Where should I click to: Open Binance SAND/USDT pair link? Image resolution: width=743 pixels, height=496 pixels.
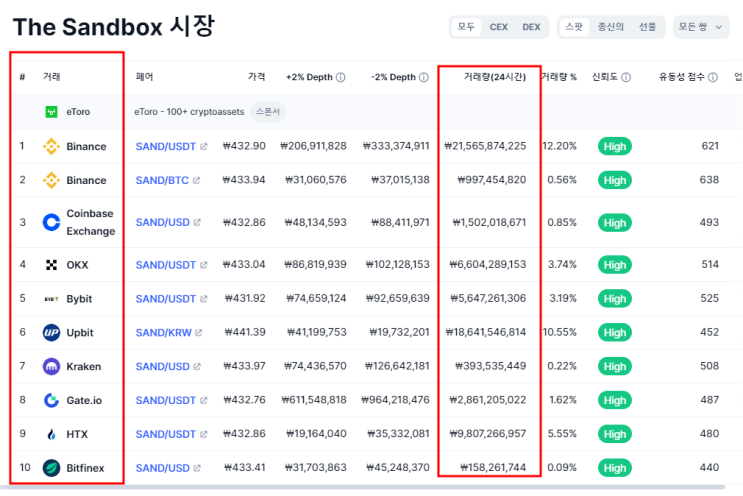click(x=165, y=146)
